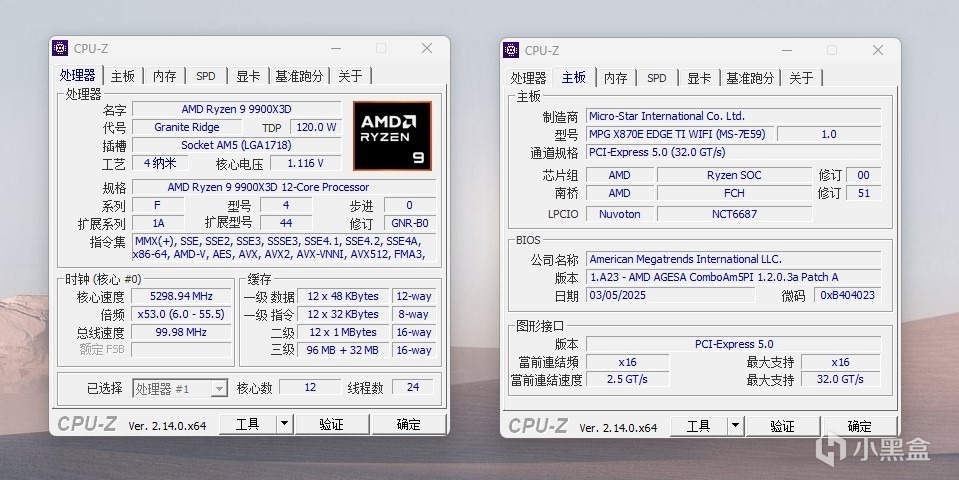Image resolution: width=959 pixels, height=480 pixels.
Task: Click the AMD Ryzen 9 logo image
Action: 393,136
